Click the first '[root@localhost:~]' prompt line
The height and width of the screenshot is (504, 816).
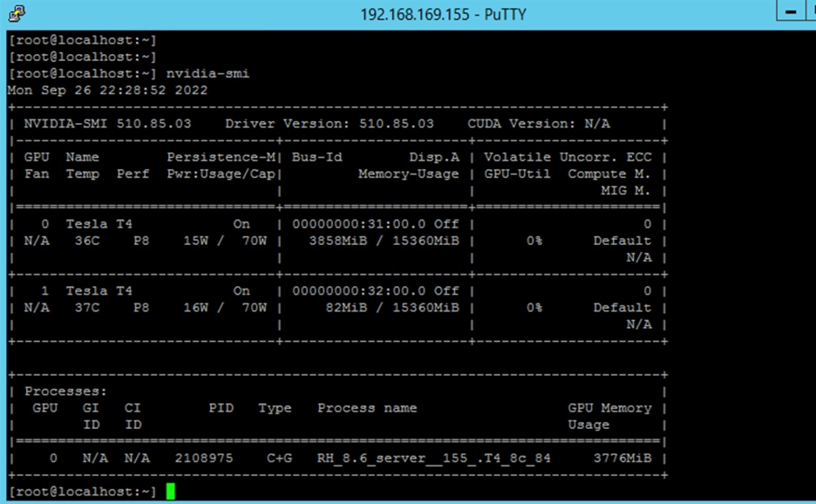(x=82, y=40)
